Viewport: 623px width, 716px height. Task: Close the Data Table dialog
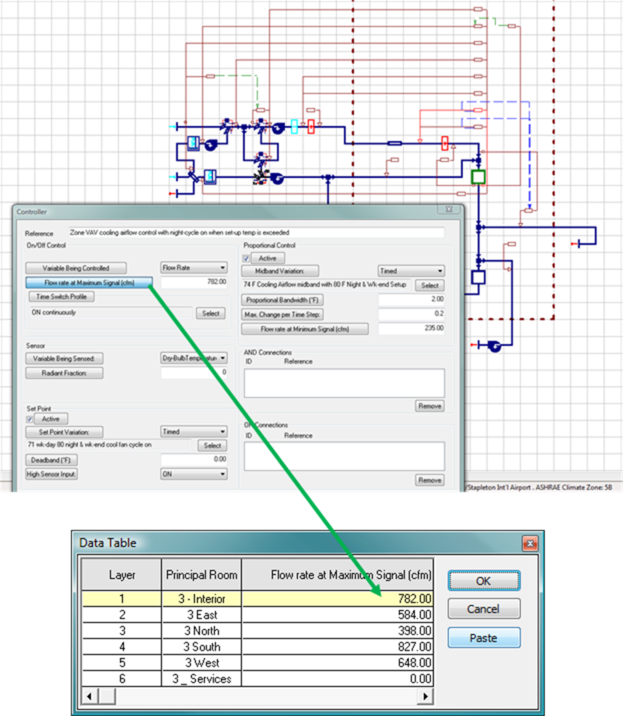[527, 543]
